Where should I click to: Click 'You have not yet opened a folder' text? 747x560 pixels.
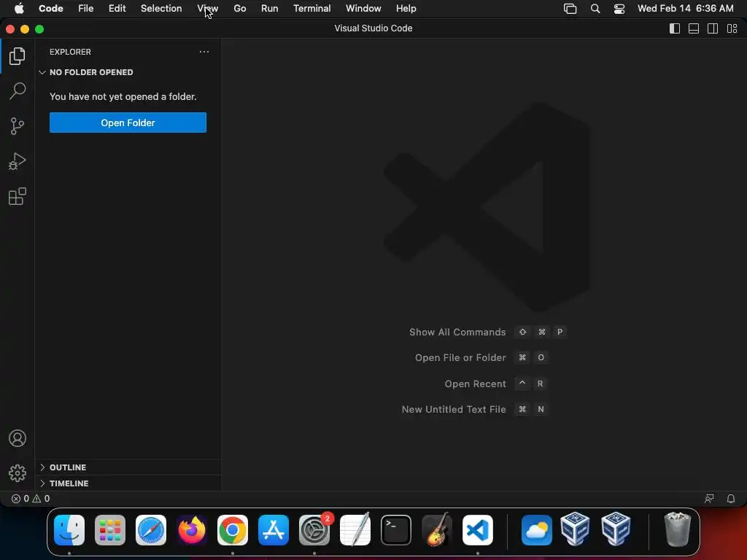[123, 96]
